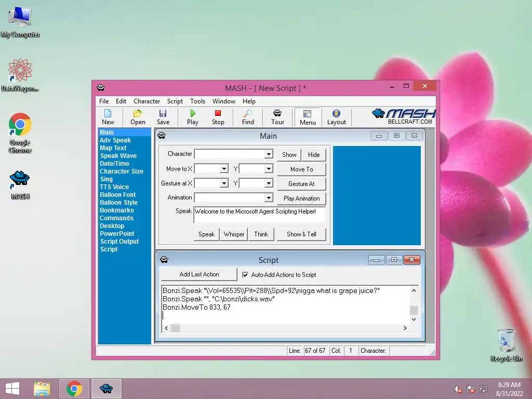Viewport: 532px width, 399px height.
Task: Click the Play Animation button
Action: (301, 198)
